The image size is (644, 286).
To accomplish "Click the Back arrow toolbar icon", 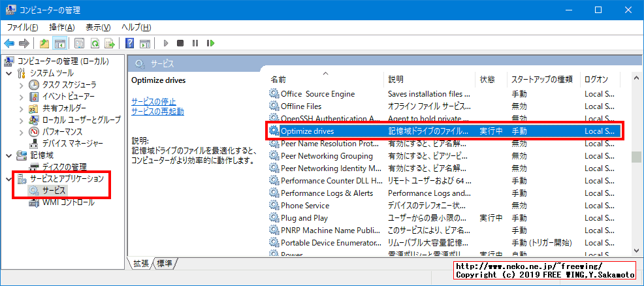I will (9, 43).
